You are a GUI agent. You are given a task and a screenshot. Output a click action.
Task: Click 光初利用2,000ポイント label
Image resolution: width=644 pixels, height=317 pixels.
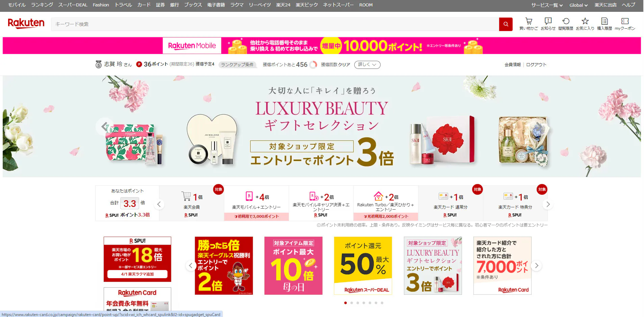pos(386,216)
